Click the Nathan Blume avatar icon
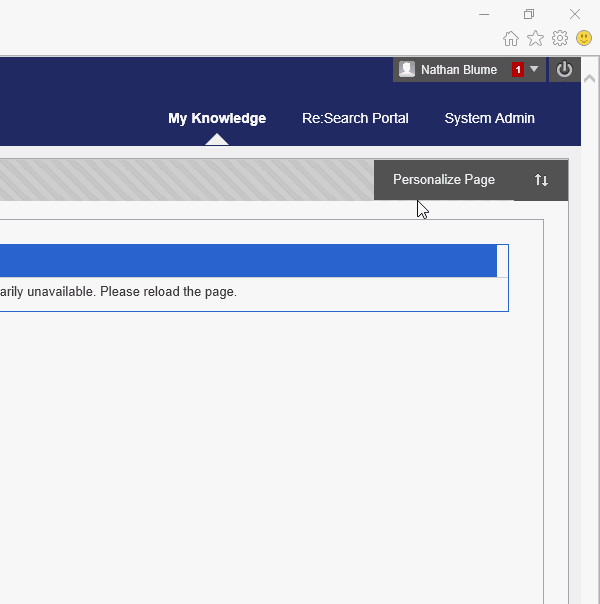 click(x=407, y=69)
